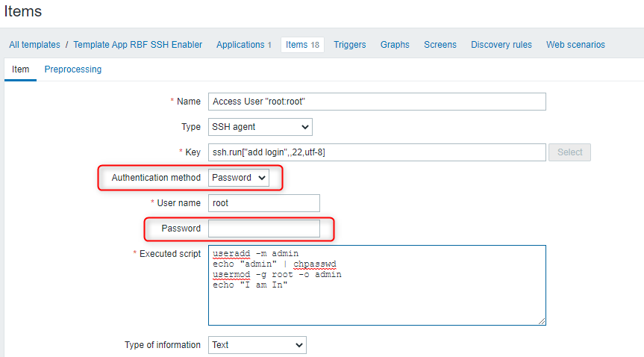Open the Screens section
The width and height of the screenshot is (644, 357).
[440, 45]
